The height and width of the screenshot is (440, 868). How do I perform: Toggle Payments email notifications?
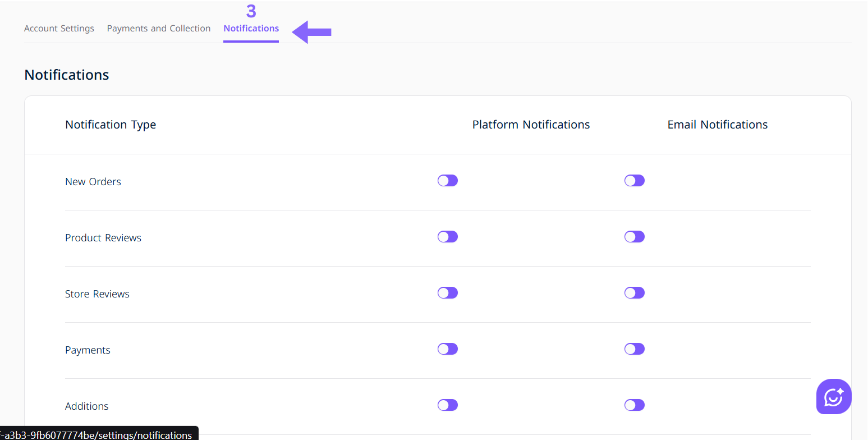click(635, 349)
